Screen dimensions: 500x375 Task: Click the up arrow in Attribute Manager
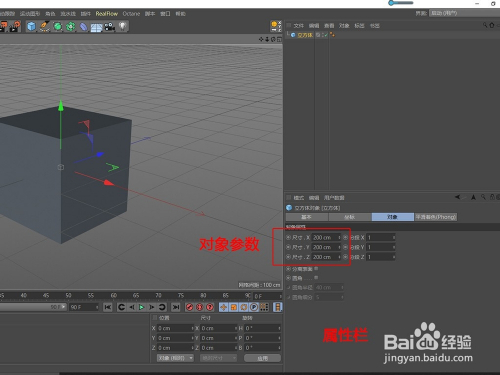(x=473, y=197)
